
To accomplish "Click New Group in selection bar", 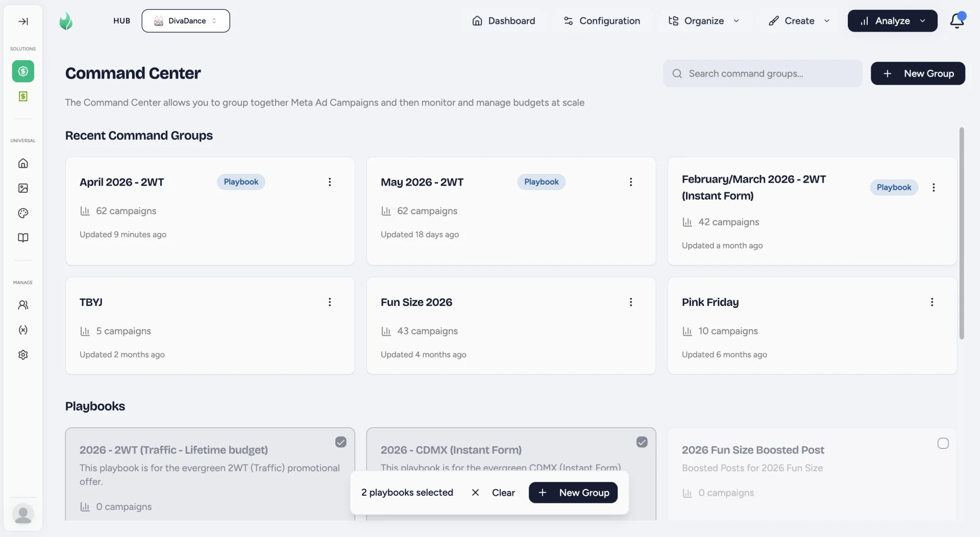I will point(573,493).
